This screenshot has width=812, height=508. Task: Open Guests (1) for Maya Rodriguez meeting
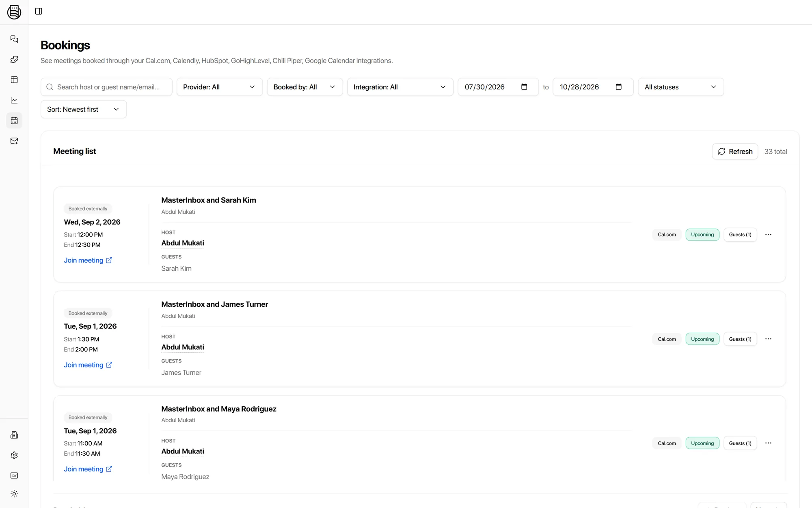(x=740, y=443)
